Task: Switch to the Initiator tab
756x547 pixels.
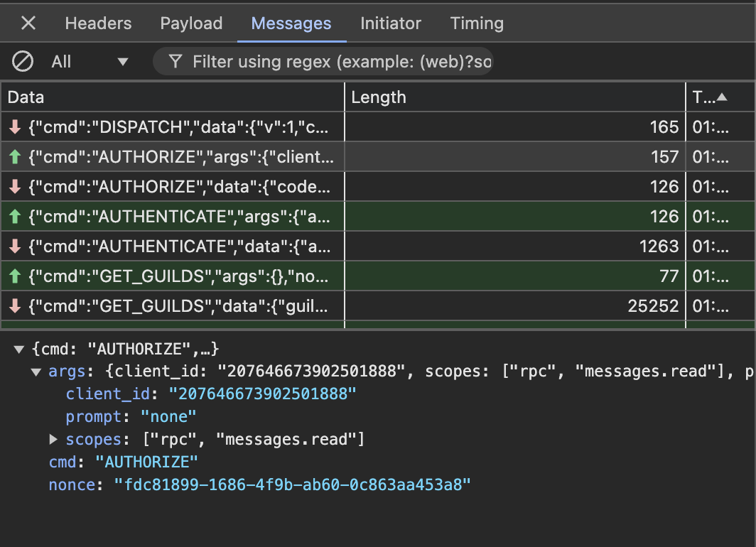Action: (x=390, y=23)
